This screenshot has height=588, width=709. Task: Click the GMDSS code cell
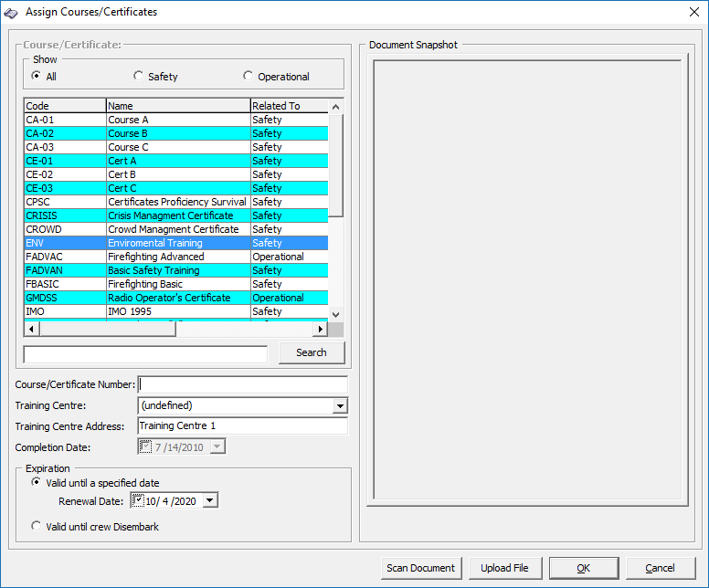[65, 298]
